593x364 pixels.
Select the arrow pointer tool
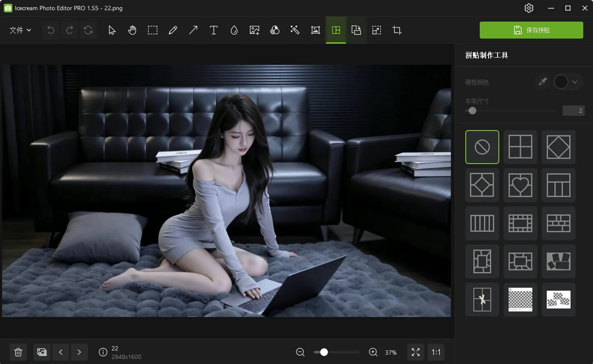[x=112, y=30]
